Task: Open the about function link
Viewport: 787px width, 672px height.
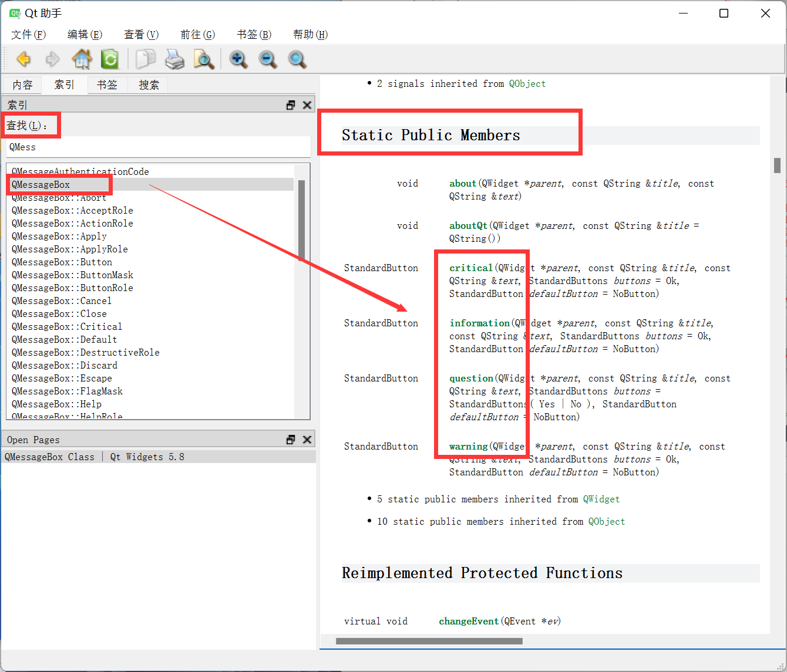Action: tap(463, 183)
